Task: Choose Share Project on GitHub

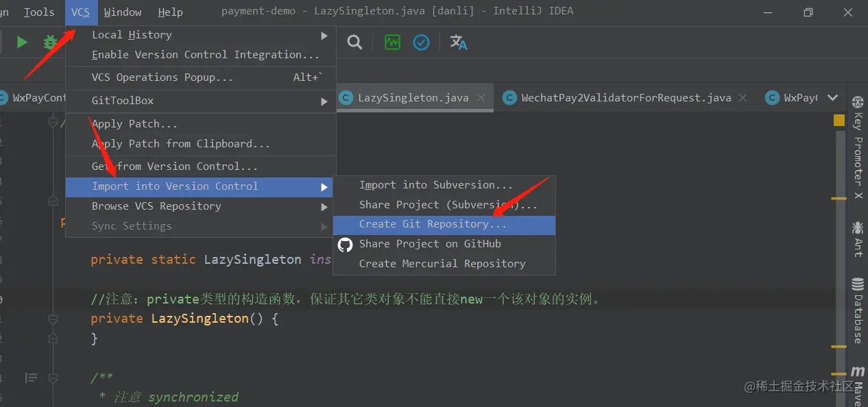Action: 444,244
